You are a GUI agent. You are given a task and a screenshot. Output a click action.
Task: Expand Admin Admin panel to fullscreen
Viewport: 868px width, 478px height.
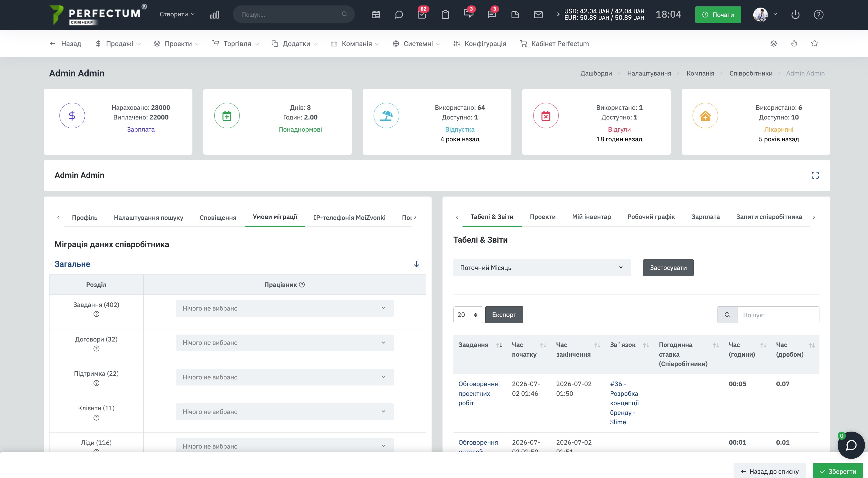[x=815, y=175]
